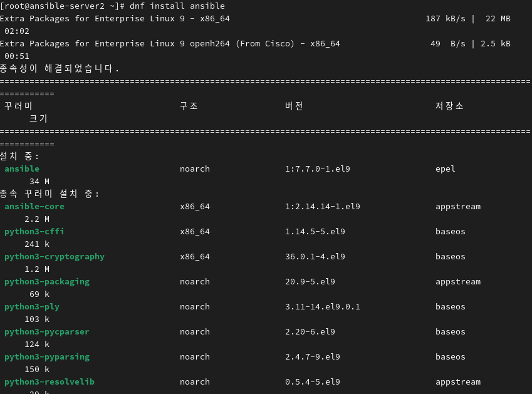
Task: Click 'x86_64' in the python3-cryptography row
Action: click(195, 257)
